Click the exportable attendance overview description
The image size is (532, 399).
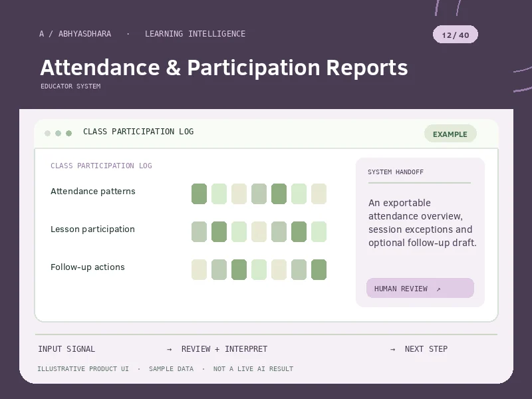[422, 223]
